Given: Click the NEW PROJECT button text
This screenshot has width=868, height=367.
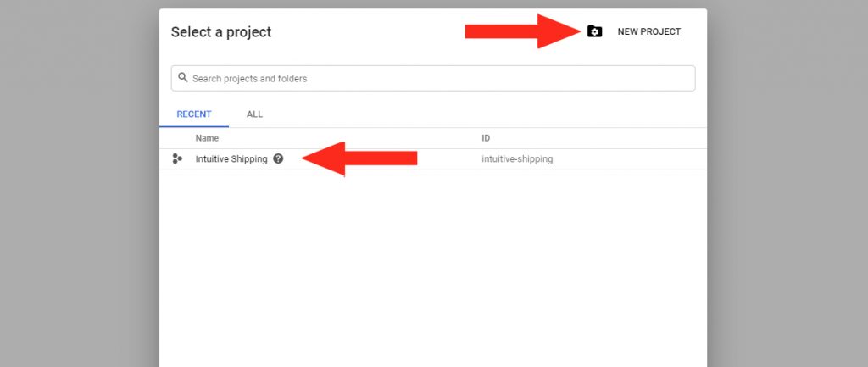Looking at the screenshot, I should tap(648, 31).
